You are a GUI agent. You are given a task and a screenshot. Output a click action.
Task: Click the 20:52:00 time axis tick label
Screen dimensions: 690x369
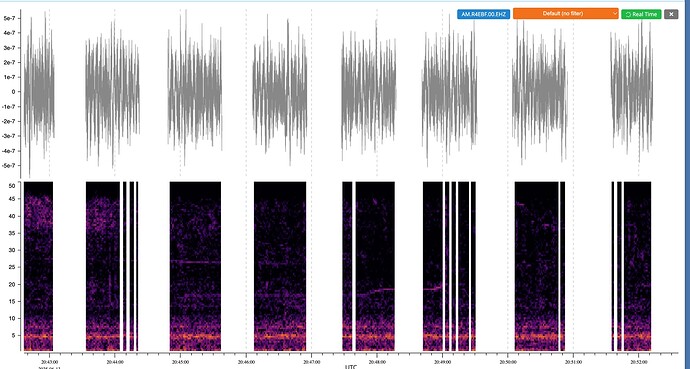pos(639,362)
